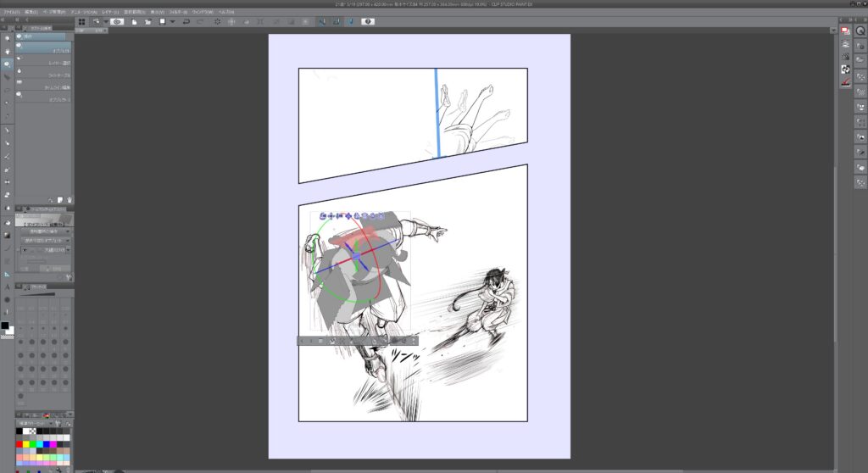
Task: Select the Gradient tool
Action: pos(7,236)
